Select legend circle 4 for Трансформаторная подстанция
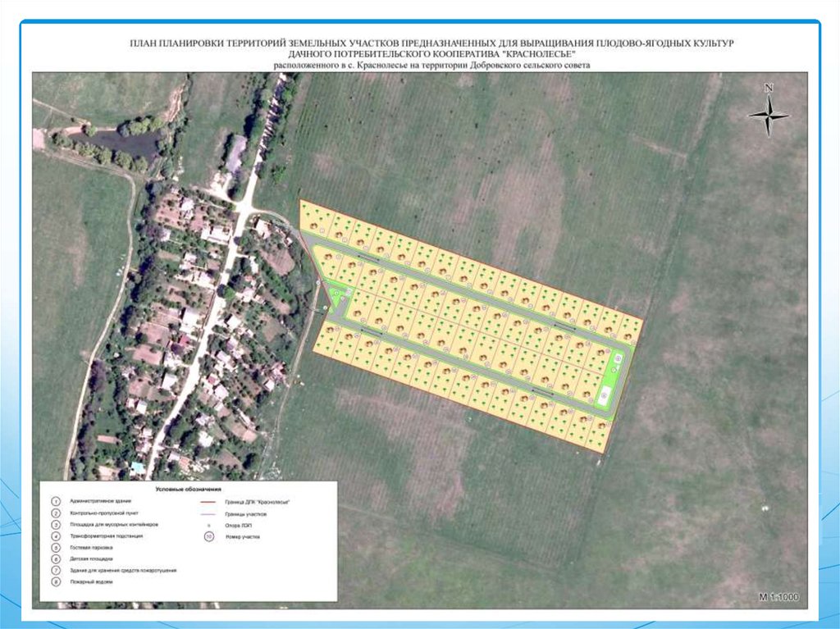The width and height of the screenshot is (840, 629). click(x=56, y=535)
